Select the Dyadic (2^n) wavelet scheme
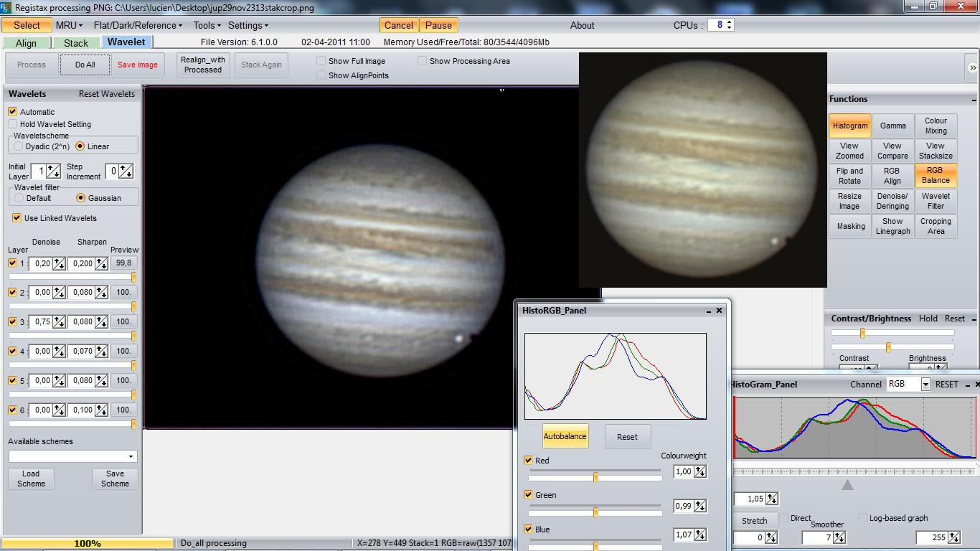This screenshot has height=551, width=980. pyautogui.click(x=19, y=146)
